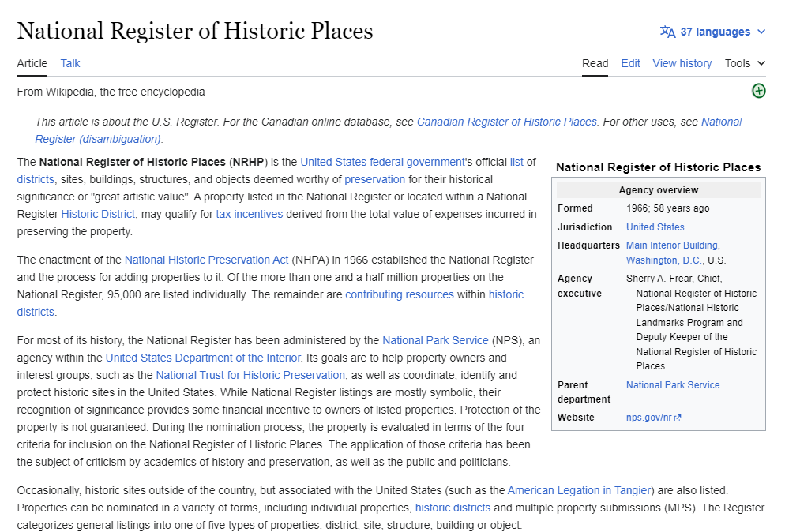Screen dimensions: 785x532
Task: Open the Tools dropdown menu
Action: (745, 64)
